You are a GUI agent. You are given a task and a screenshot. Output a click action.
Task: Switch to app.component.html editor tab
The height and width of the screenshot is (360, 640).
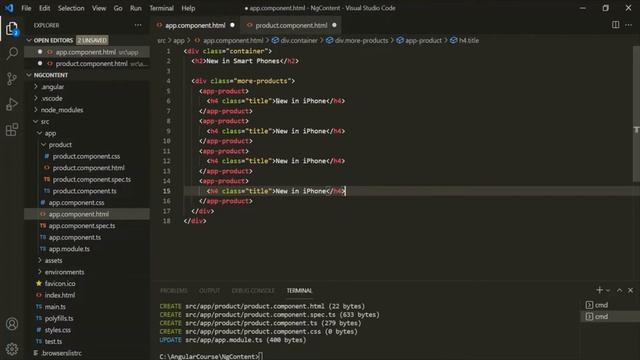click(x=195, y=25)
